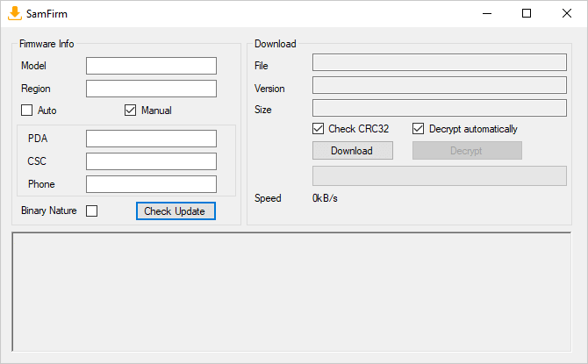
Task: Toggle the Binary Nature checkbox
Action: [91, 211]
